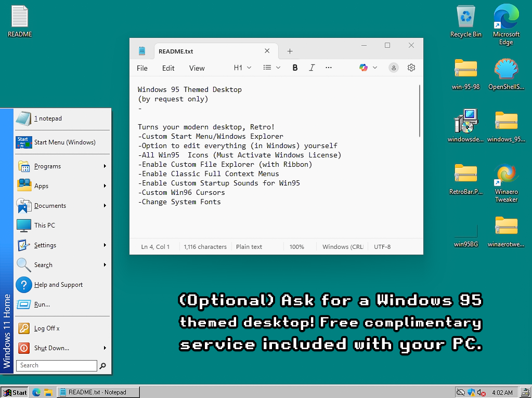Open the Recycle Bin desktop icon
The width and height of the screenshot is (532, 398).
coord(465,21)
